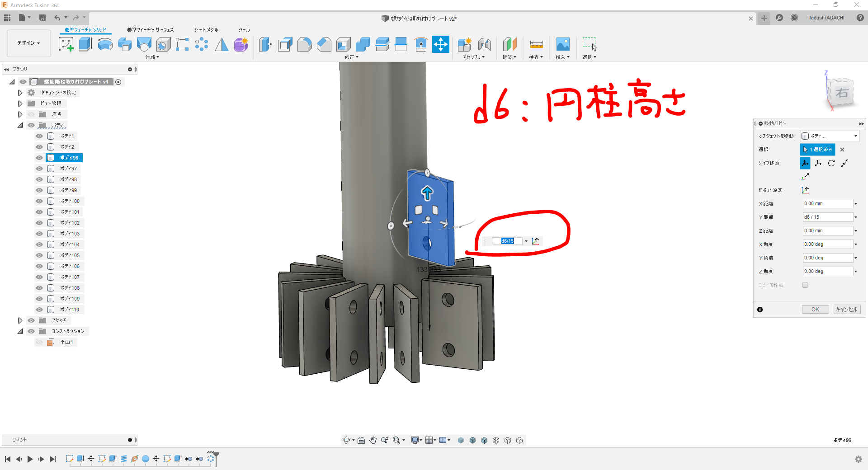
Task: Toggle visibility of ボディ100
Action: click(39, 201)
